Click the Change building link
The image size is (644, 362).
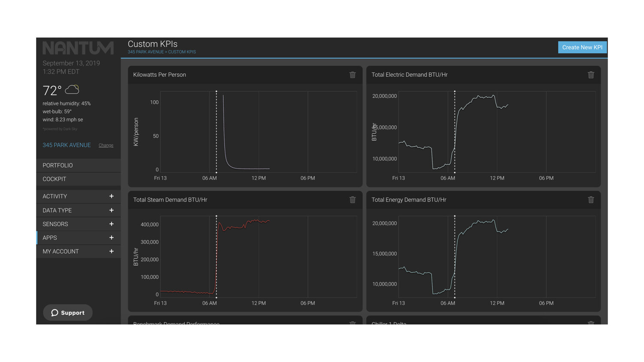click(x=106, y=145)
